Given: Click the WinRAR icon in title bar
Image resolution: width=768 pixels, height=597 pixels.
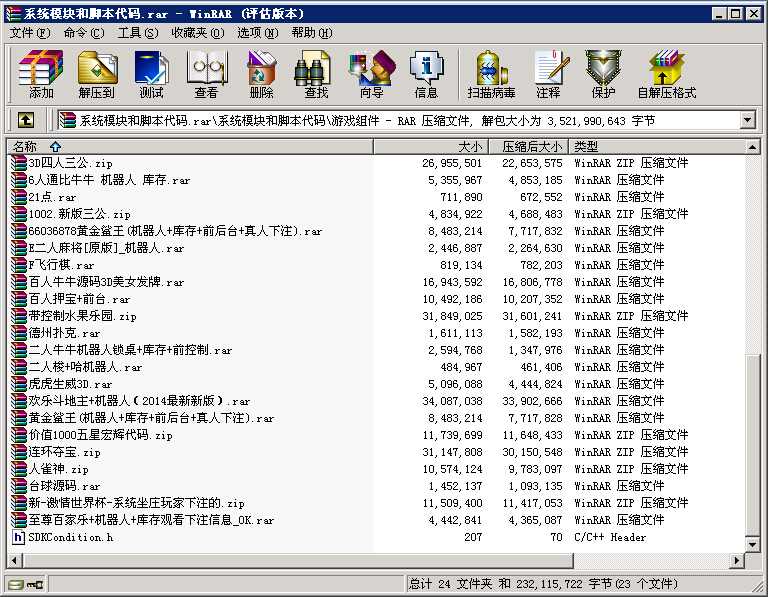Looking at the screenshot, I should 13,13.
